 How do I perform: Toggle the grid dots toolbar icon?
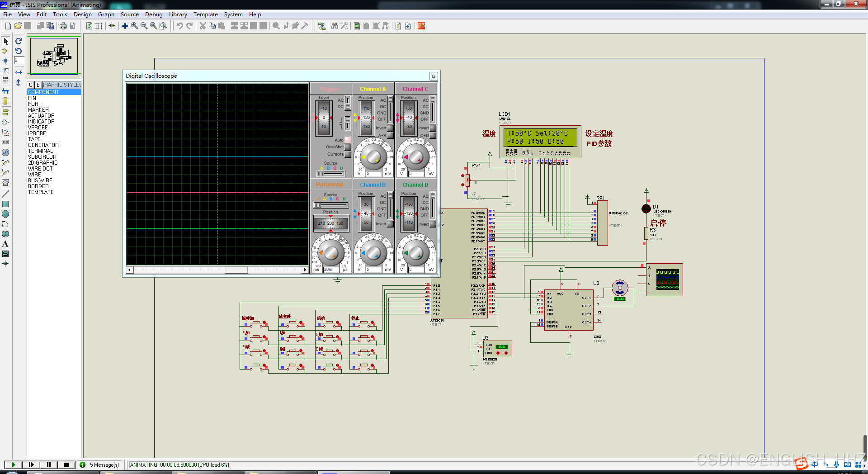[99, 26]
